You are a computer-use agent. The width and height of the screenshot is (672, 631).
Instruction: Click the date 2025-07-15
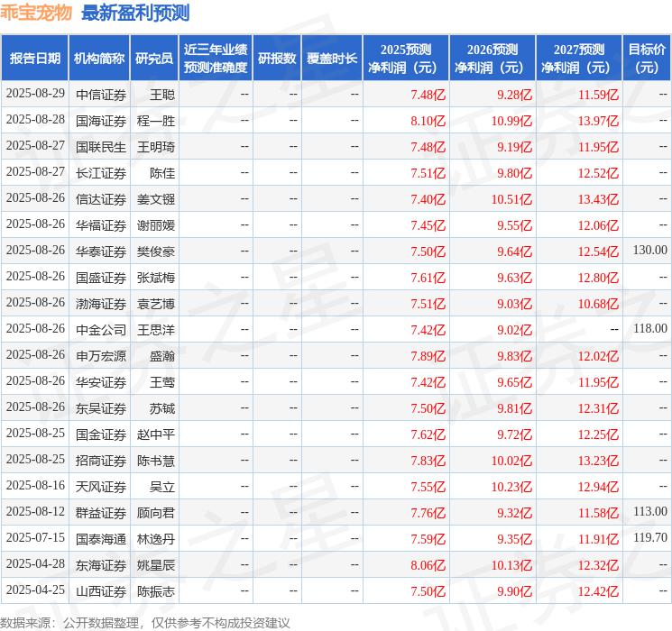(35, 537)
